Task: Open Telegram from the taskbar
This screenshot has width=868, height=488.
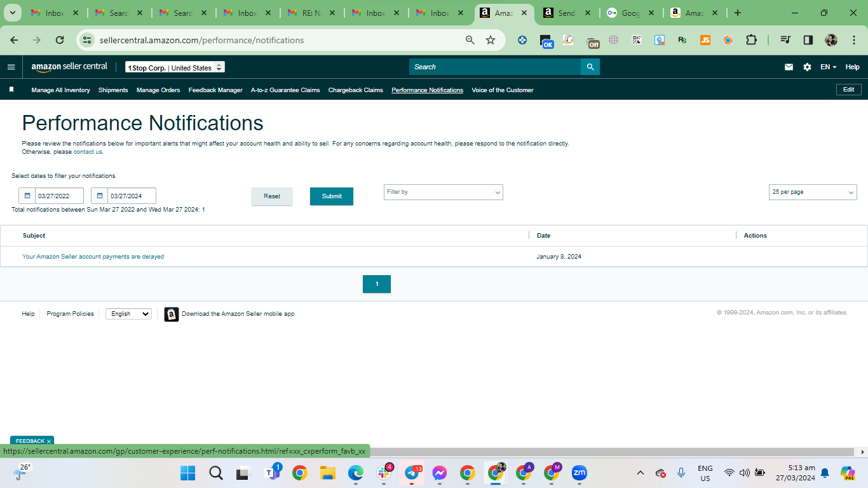Action: tap(412, 473)
